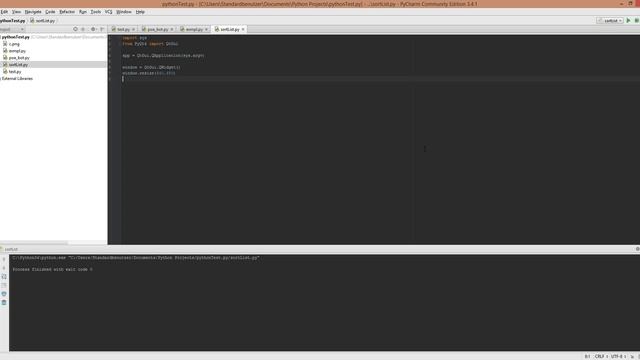
Task: Close the pow_bot.py editor tab
Action: point(172,29)
